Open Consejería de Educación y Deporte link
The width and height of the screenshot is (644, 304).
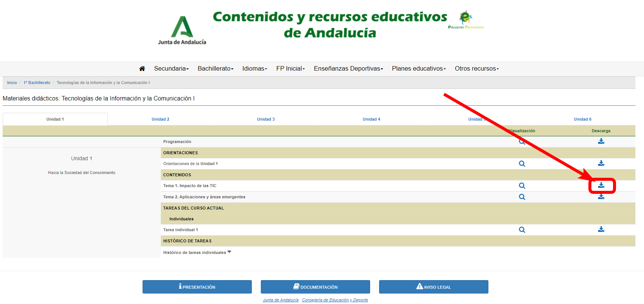coord(335,300)
